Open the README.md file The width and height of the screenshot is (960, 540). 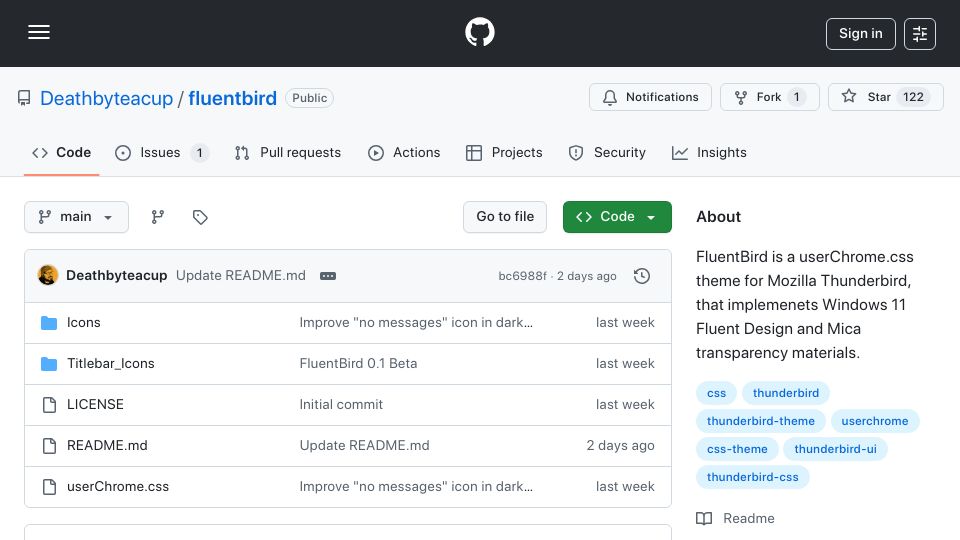(107, 446)
